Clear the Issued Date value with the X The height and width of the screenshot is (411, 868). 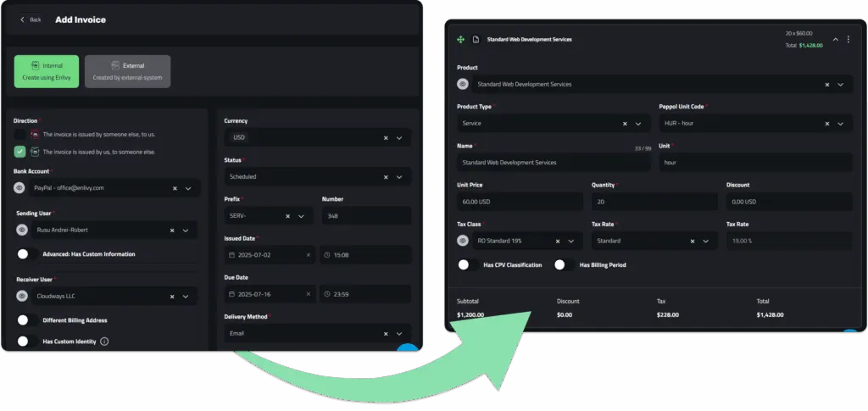[309, 255]
